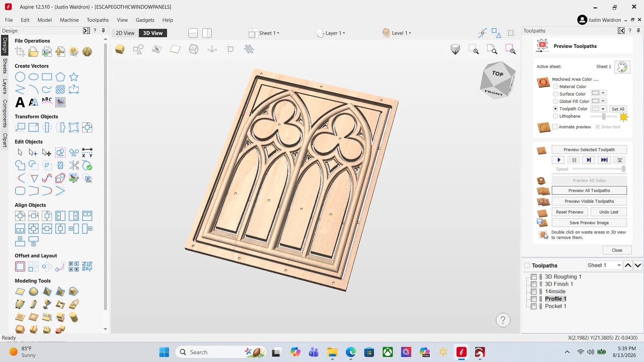Select the scissors trim vectors tool
The image size is (644, 362).
[74, 165]
